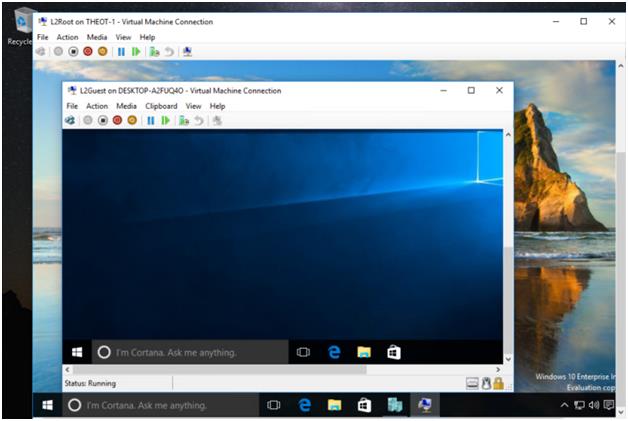Open File Explorer in L2Root taskbar
Viewport: 628px width, 421px height.
334,405
